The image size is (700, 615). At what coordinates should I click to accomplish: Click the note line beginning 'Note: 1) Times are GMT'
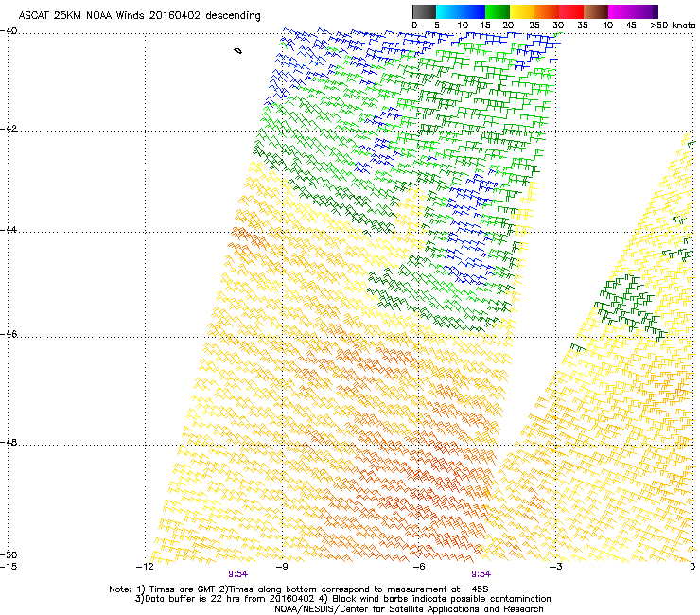pyautogui.click(x=299, y=589)
